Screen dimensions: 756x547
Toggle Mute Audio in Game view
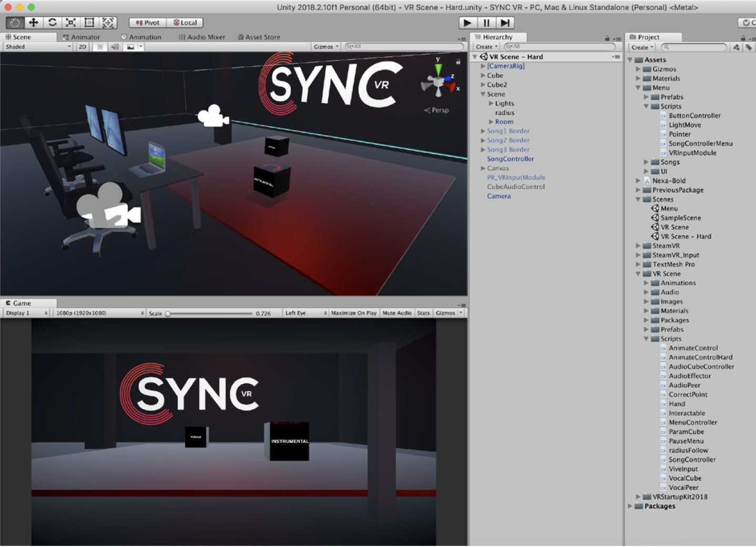point(397,313)
